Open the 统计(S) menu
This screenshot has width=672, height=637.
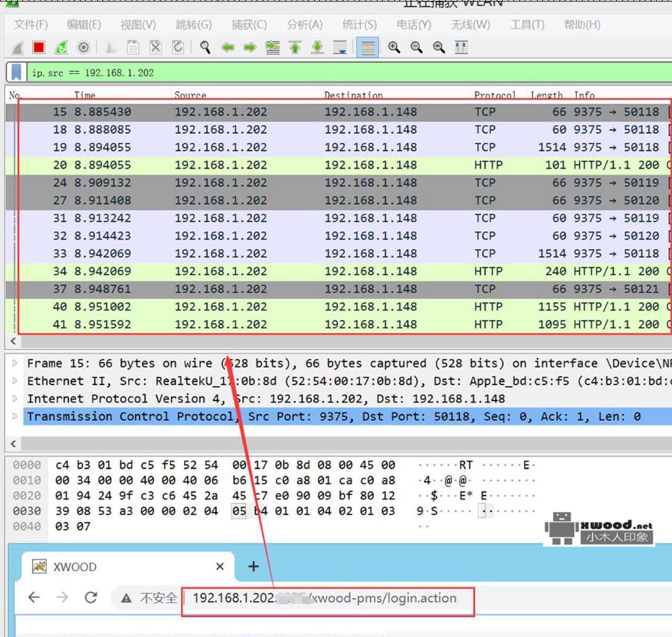359,25
